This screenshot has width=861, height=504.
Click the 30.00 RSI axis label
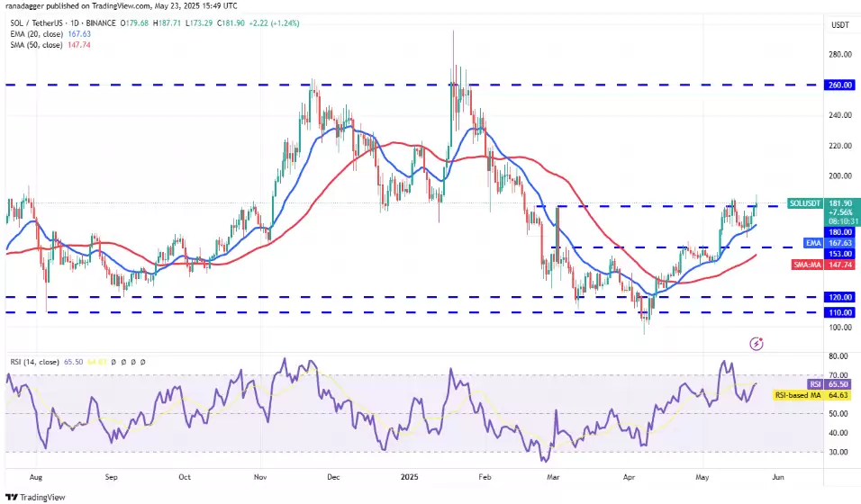(838, 452)
